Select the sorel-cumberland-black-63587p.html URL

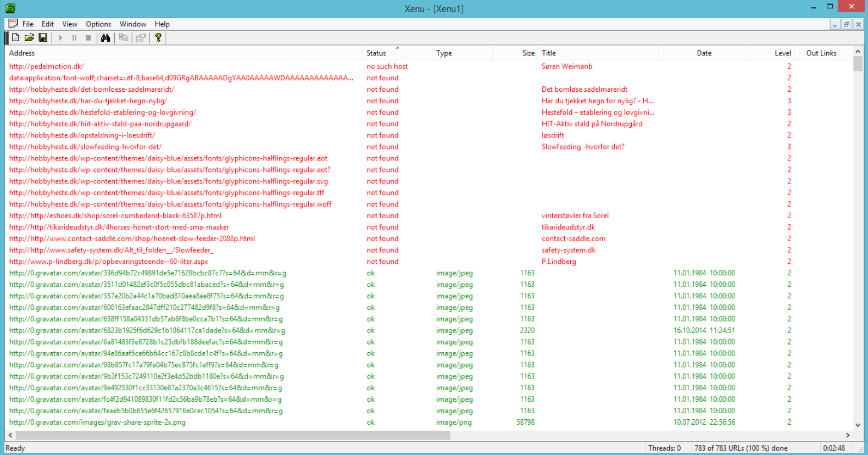pos(115,216)
